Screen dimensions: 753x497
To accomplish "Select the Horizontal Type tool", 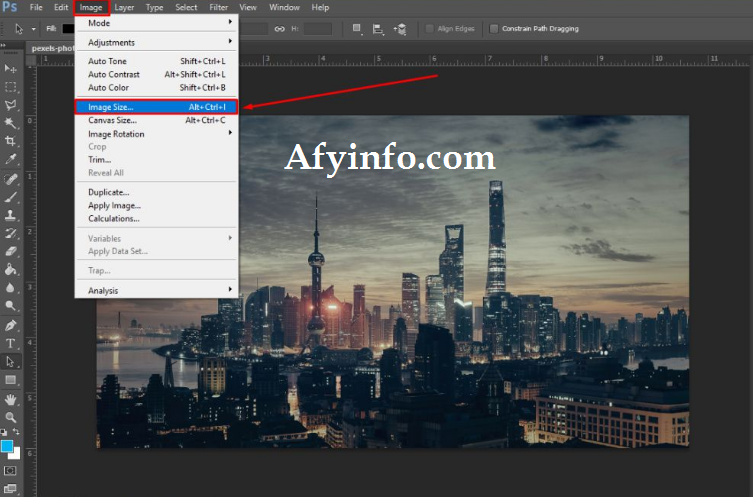I will pos(11,343).
